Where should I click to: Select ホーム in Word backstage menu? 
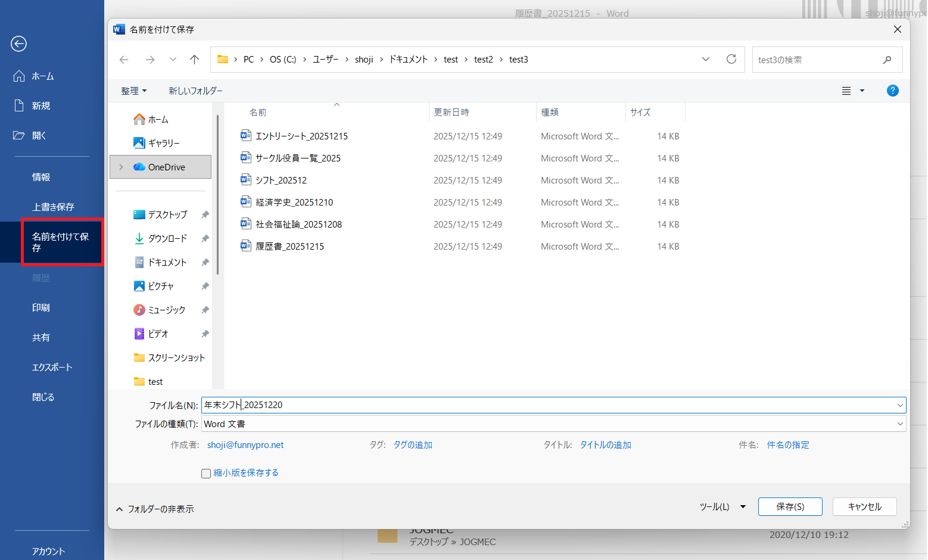(43, 76)
